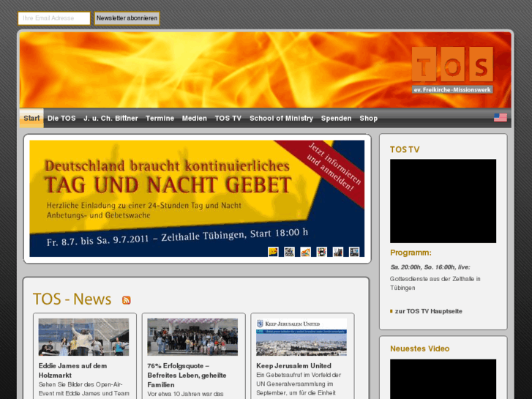Open the J. u. Ch. Bittner menu
Viewport: 532px width, 399px height.
[x=110, y=118]
